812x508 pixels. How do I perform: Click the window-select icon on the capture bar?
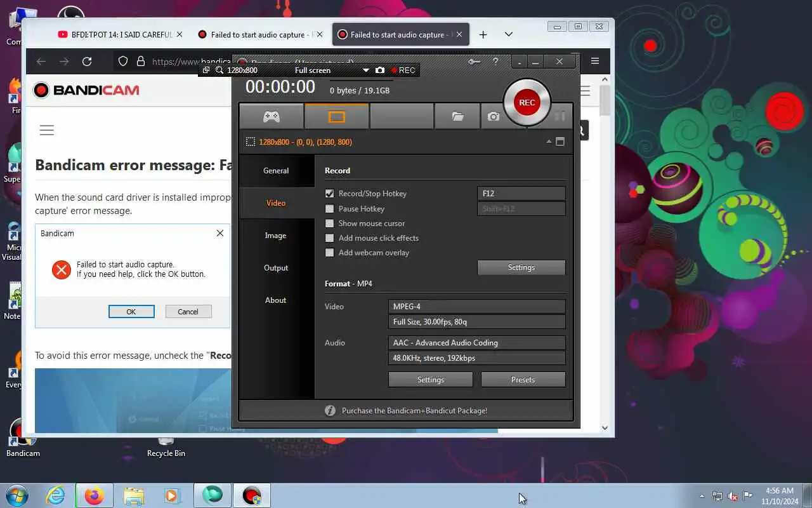point(206,70)
